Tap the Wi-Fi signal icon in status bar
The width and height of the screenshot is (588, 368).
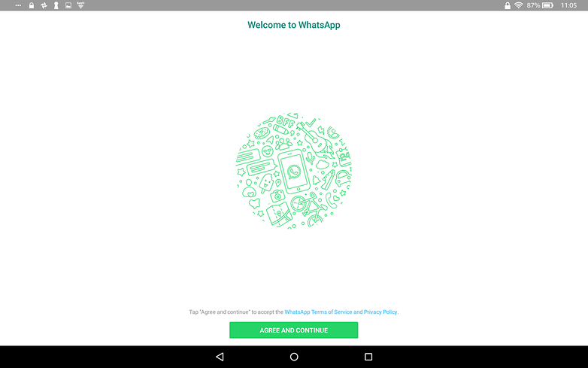pos(519,5)
